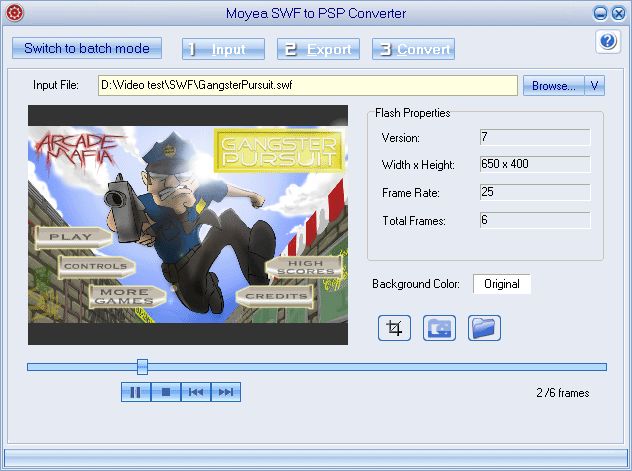This screenshot has height=471, width=632.
Task: Click the Arcade Mafia logo in preview
Action: point(79,149)
